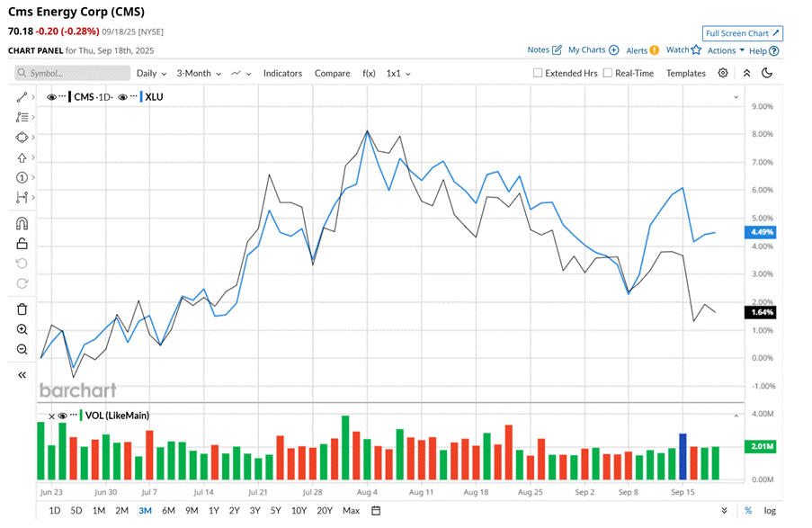Collapse the main chart legend chevron

[x=736, y=97]
